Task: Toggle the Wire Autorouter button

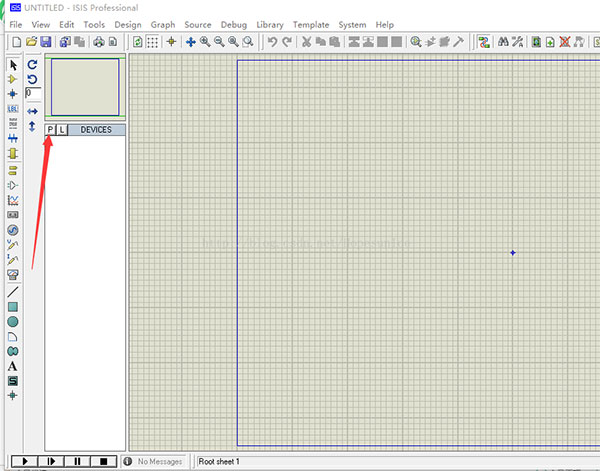Action: point(484,42)
